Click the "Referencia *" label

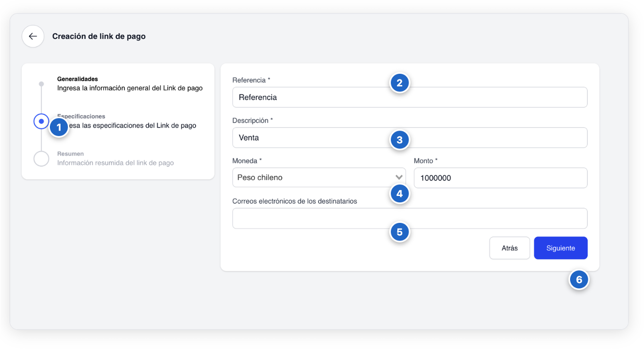coord(251,80)
